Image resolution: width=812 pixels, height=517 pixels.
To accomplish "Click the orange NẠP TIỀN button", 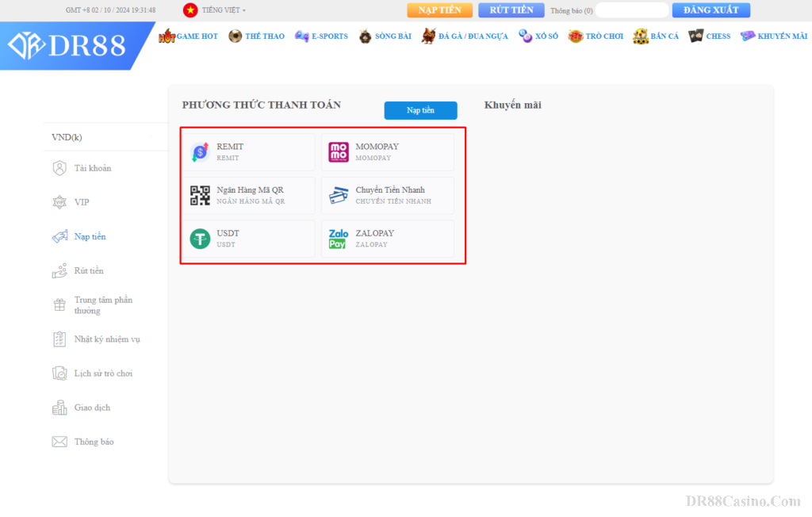I will point(439,10).
